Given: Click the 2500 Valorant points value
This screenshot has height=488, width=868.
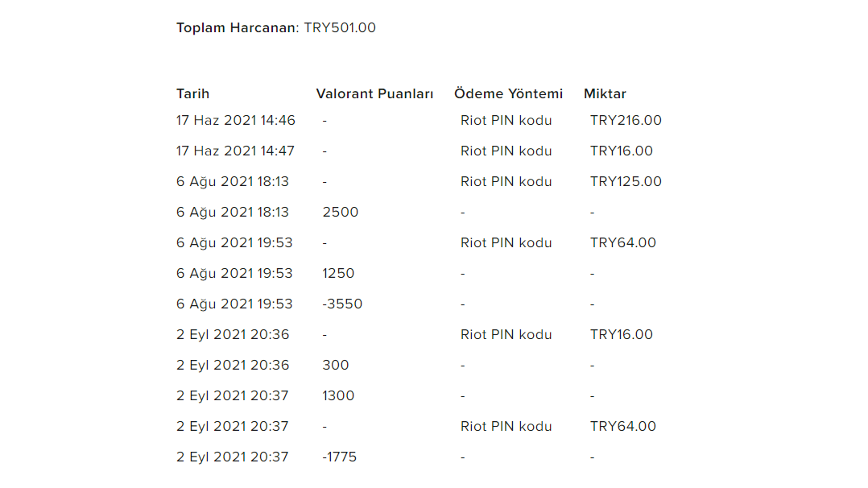Looking at the screenshot, I should 340,212.
